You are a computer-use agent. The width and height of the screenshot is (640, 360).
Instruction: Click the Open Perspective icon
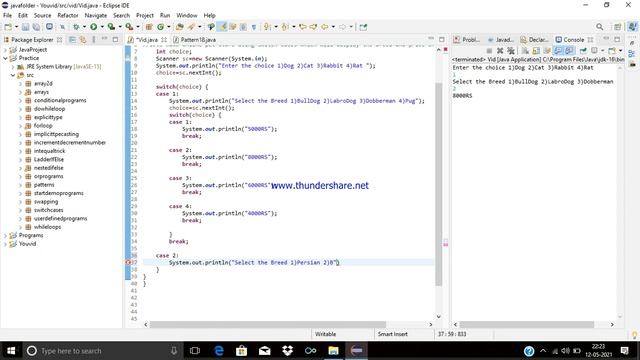618,27
